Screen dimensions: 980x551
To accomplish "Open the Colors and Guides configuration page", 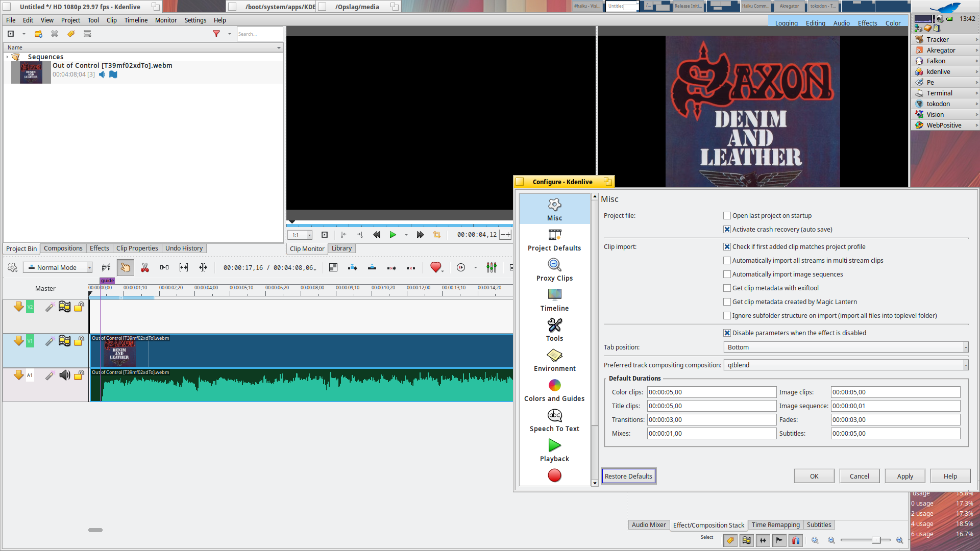I will click(554, 390).
